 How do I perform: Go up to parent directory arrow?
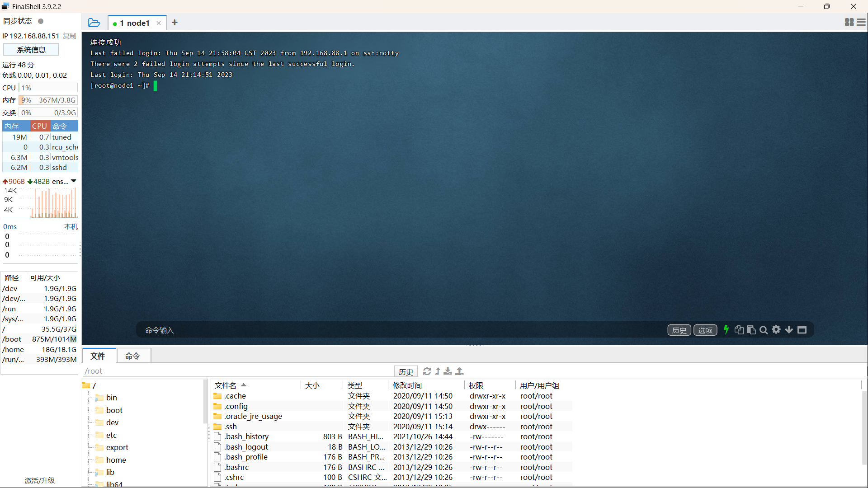click(x=438, y=371)
